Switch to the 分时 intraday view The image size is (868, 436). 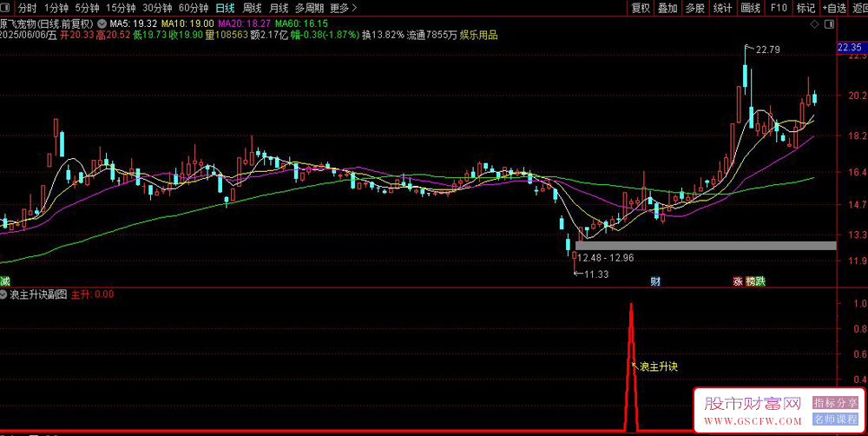click(x=27, y=8)
